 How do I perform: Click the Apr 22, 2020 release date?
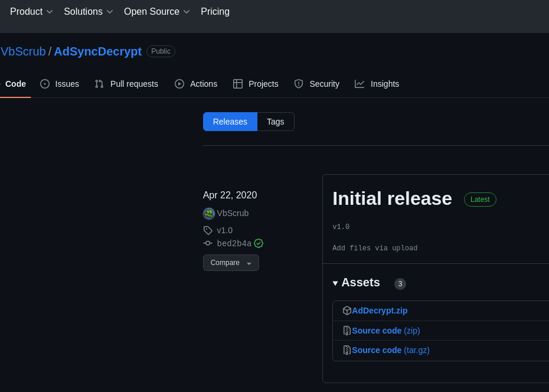coord(230,195)
